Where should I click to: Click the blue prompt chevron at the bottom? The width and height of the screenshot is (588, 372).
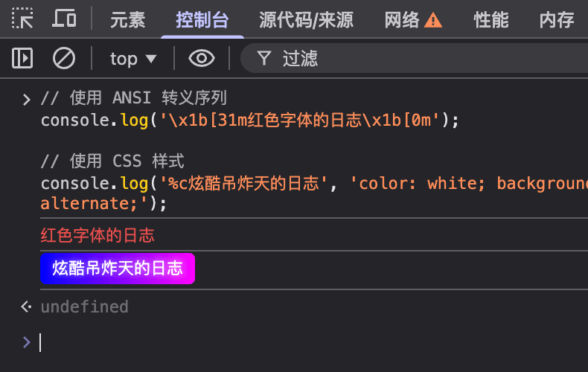tap(27, 341)
